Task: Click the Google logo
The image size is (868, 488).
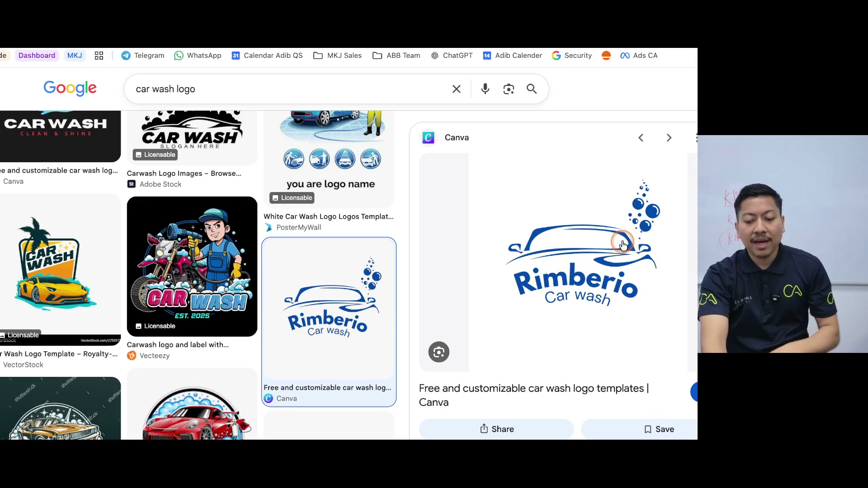Action: coord(70,88)
